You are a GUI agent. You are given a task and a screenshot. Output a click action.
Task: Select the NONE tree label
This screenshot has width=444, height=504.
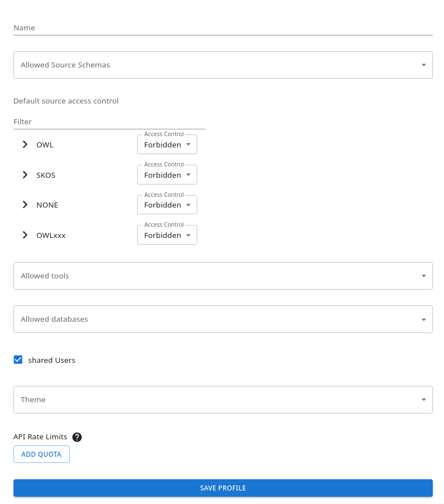(47, 205)
